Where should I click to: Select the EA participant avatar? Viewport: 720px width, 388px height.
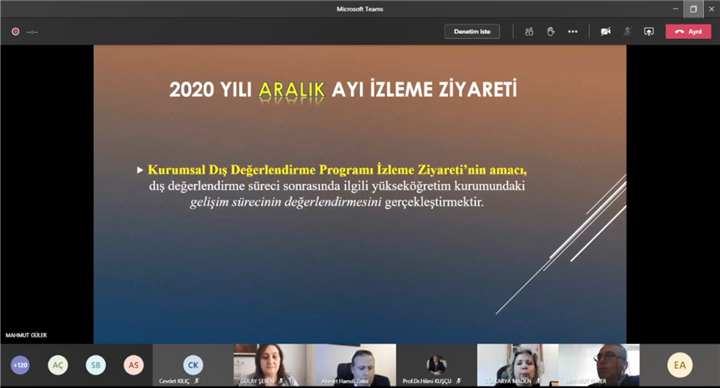(x=680, y=365)
